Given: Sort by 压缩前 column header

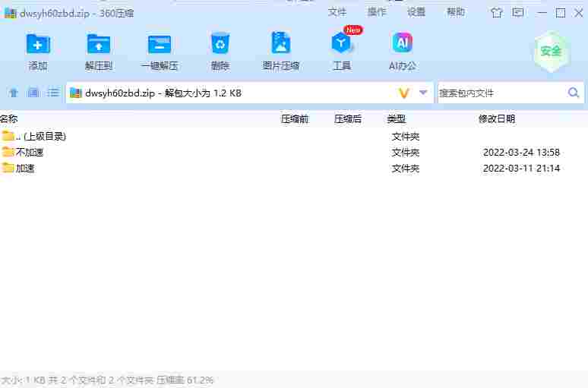Looking at the screenshot, I should pos(295,119).
